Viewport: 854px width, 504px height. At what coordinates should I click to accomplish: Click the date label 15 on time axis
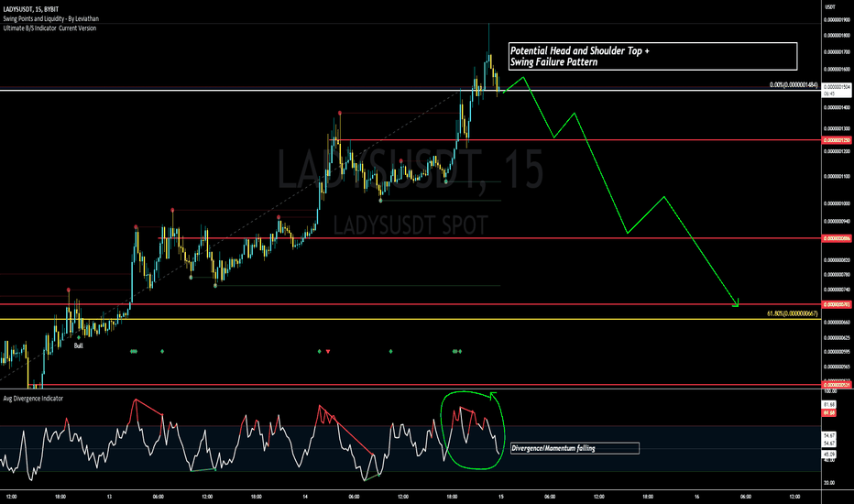tap(501, 497)
